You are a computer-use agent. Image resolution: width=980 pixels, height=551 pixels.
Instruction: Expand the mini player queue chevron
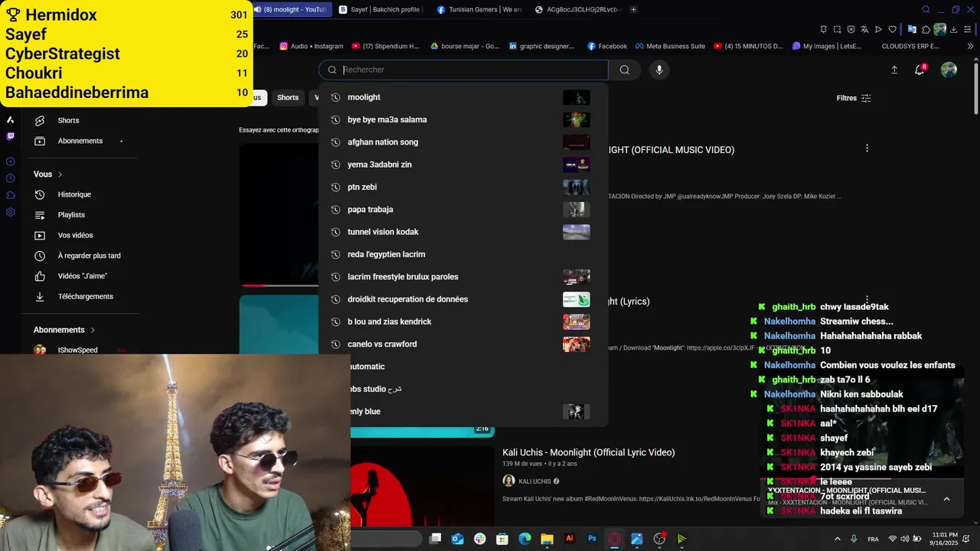[x=946, y=499]
